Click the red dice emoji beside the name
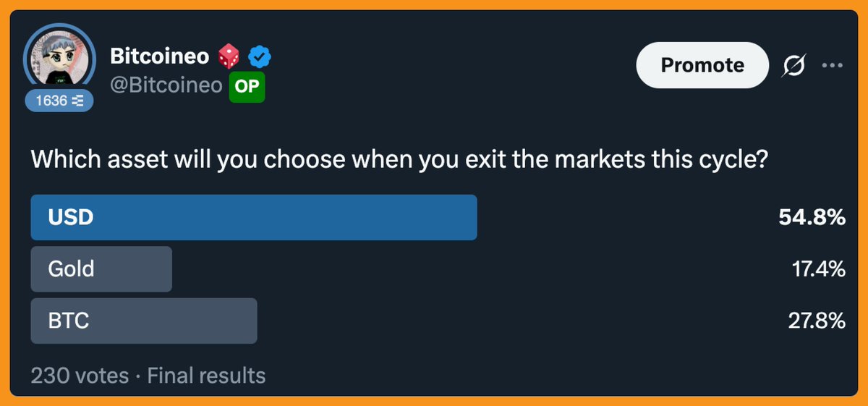 coord(230,55)
